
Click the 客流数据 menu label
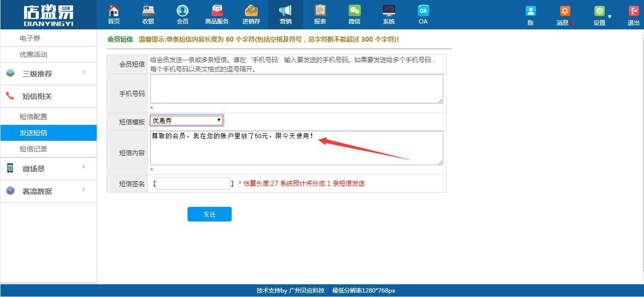click(37, 192)
